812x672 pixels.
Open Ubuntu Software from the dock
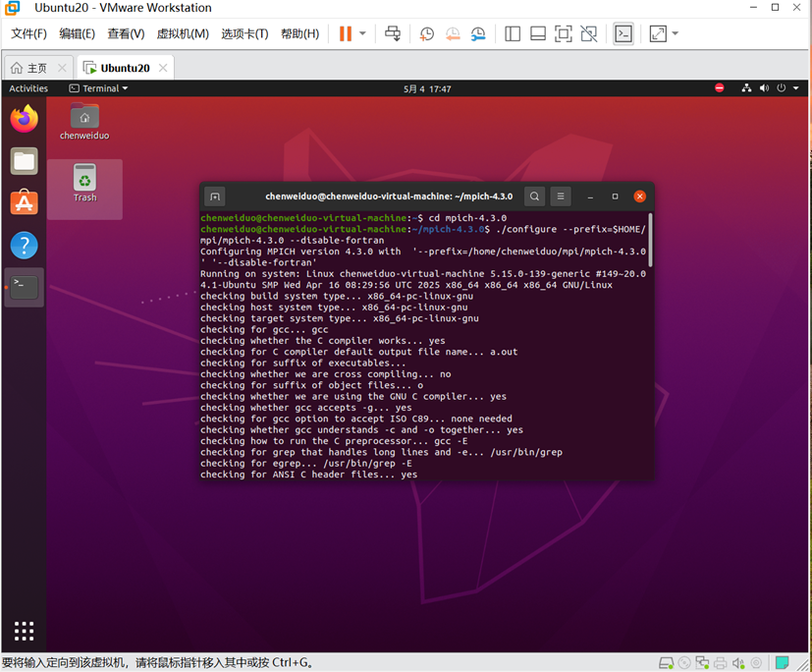[x=24, y=202]
